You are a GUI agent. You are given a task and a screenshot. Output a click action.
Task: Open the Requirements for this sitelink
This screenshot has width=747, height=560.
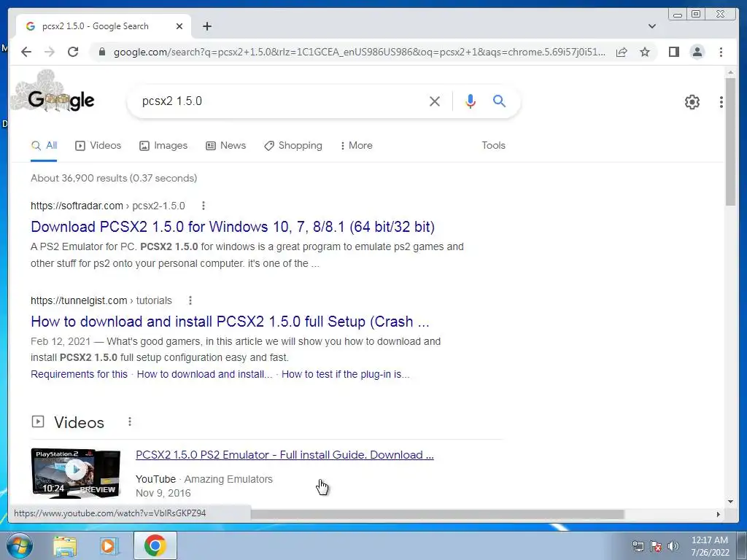click(79, 374)
